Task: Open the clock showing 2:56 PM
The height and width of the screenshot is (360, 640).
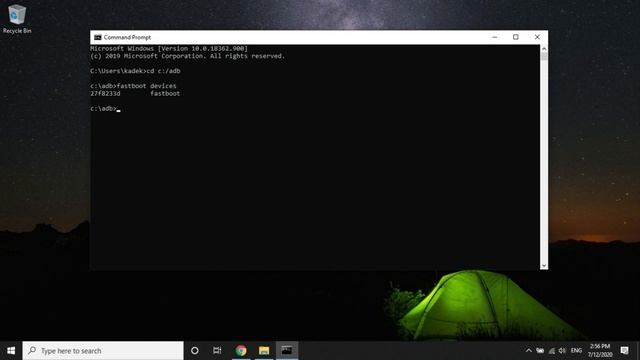Action: (x=600, y=351)
